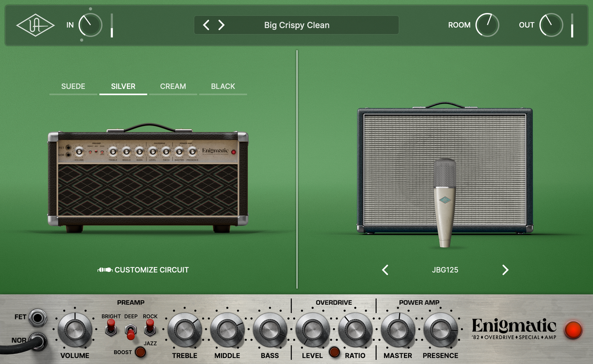This screenshot has width=593, height=364.
Task: Click the amp head thumbnail image
Action: [148, 178]
